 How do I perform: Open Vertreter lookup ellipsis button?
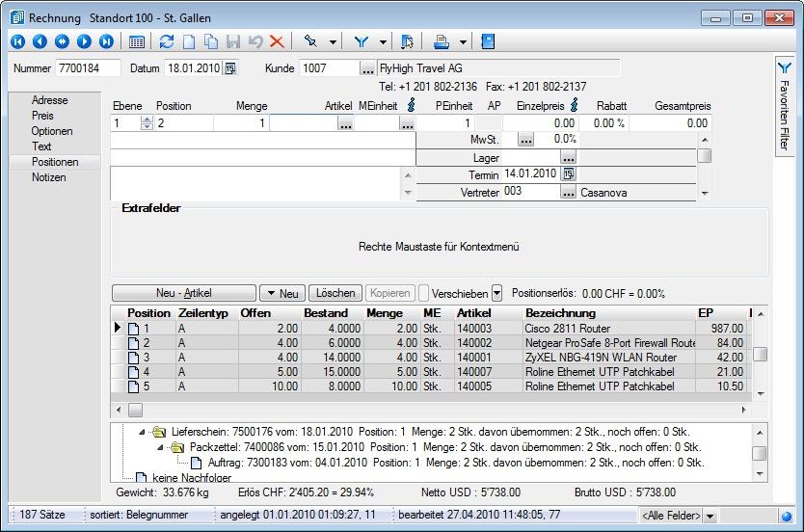(568, 192)
